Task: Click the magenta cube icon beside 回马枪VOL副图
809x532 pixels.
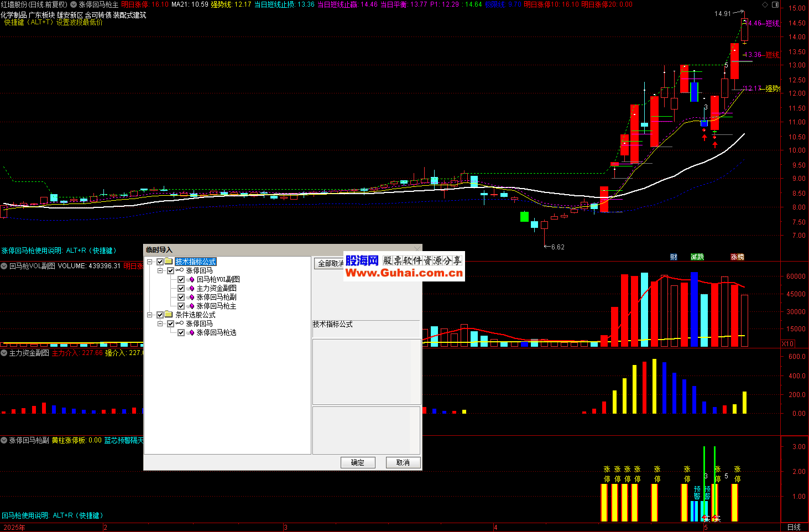Action: click(x=192, y=279)
